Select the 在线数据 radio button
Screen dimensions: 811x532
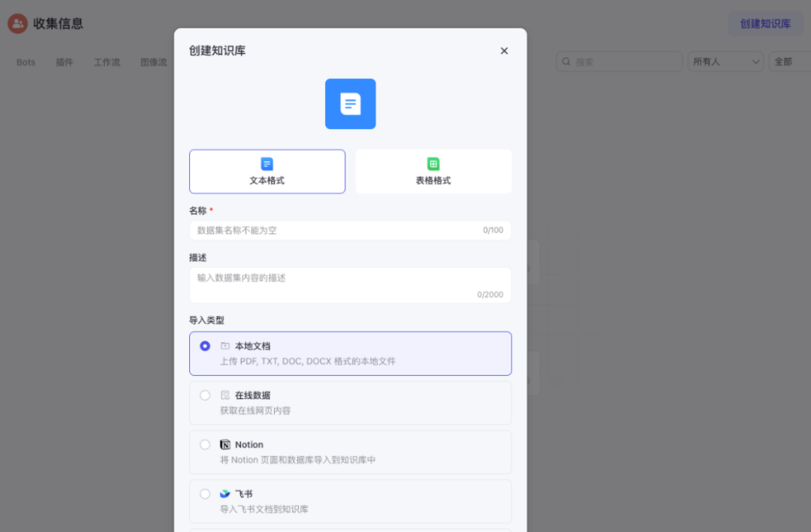pos(205,395)
